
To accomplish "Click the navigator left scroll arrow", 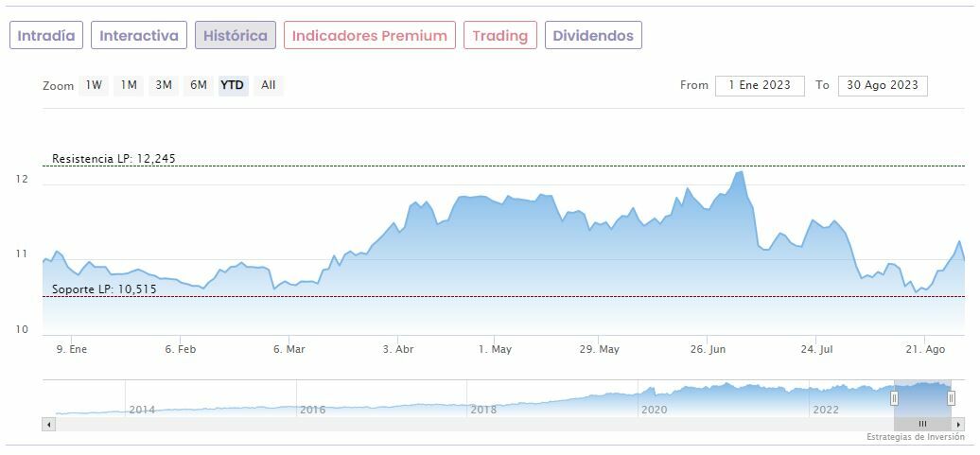I will click(x=49, y=424).
